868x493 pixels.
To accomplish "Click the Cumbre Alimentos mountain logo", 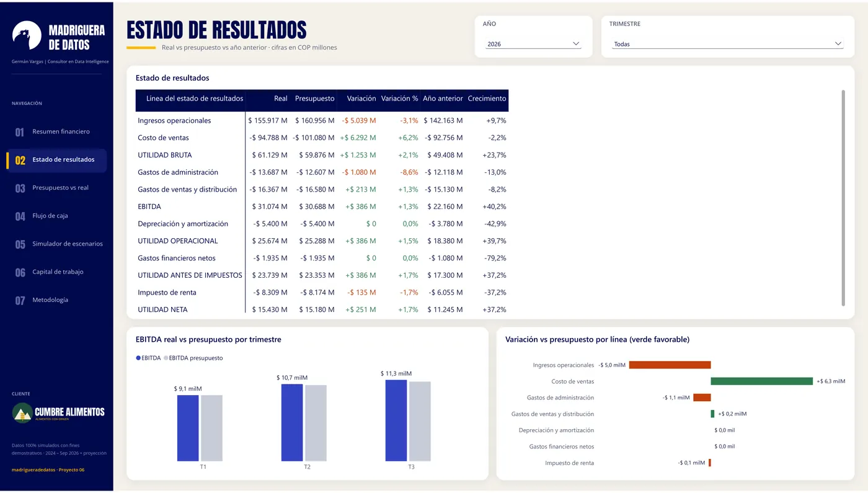I will [x=22, y=413].
